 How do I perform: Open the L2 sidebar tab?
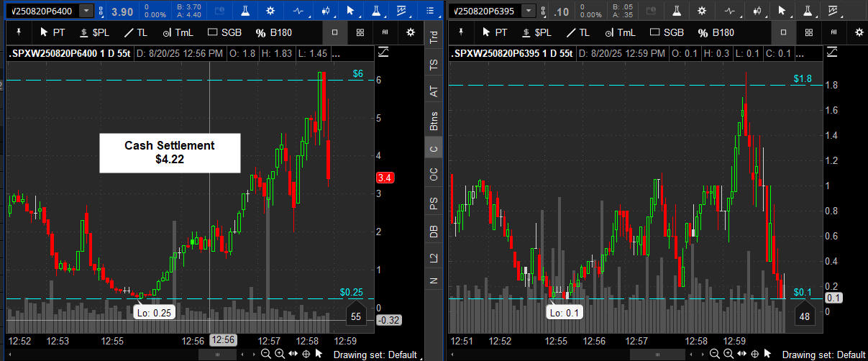[x=433, y=257]
